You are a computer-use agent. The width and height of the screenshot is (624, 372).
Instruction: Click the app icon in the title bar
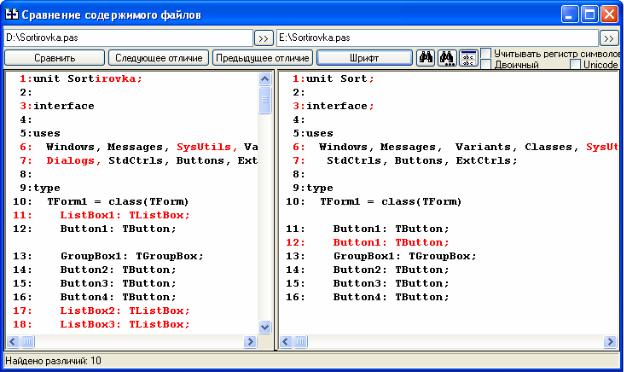[12, 14]
